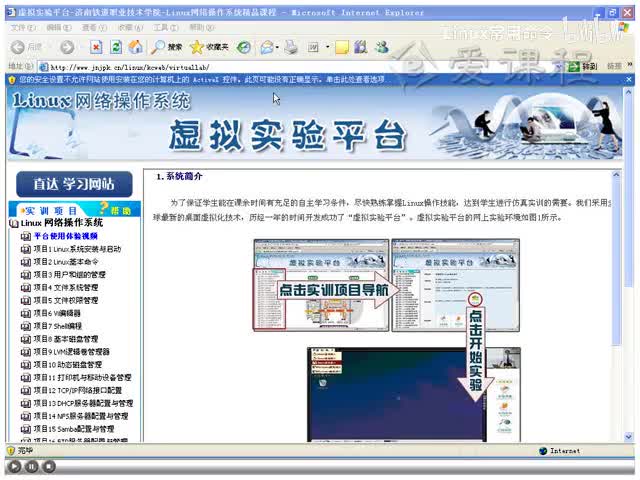The image size is (640, 480).
Task: Click the video progress seek bar
Action: [x=320, y=458]
